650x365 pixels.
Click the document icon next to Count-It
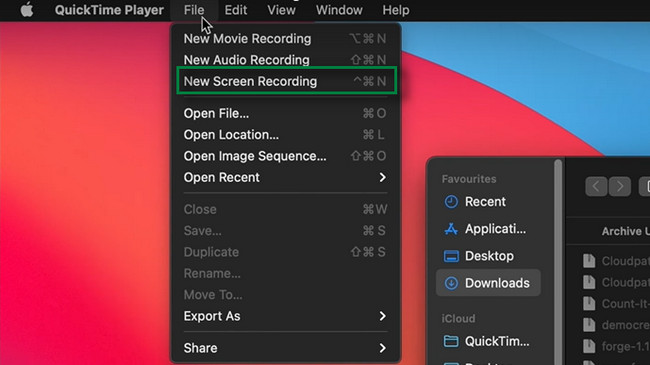point(589,304)
